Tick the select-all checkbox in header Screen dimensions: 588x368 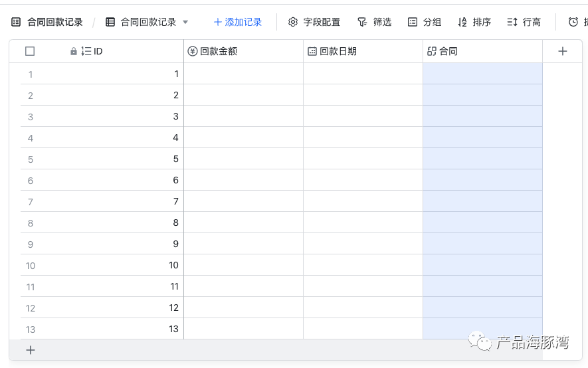tap(30, 51)
